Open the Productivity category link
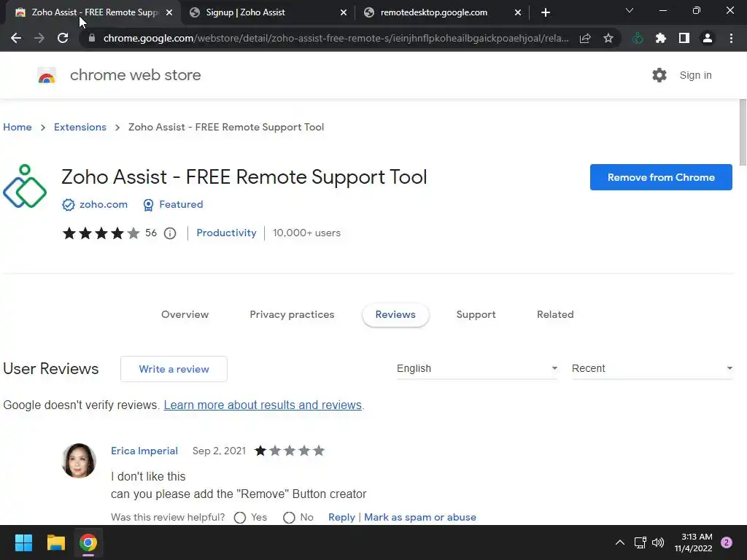The width and height of the screenshot is (747, 560). tap(226, 233)
